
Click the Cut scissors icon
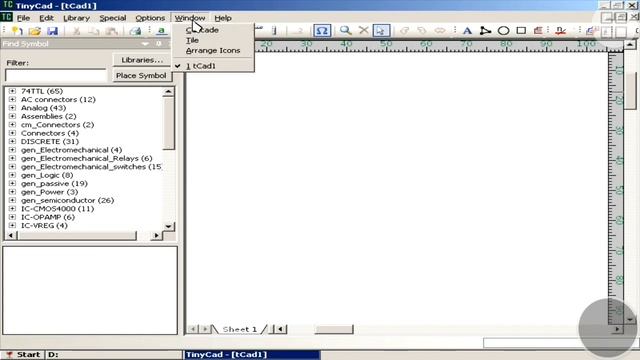pos(76,31)
